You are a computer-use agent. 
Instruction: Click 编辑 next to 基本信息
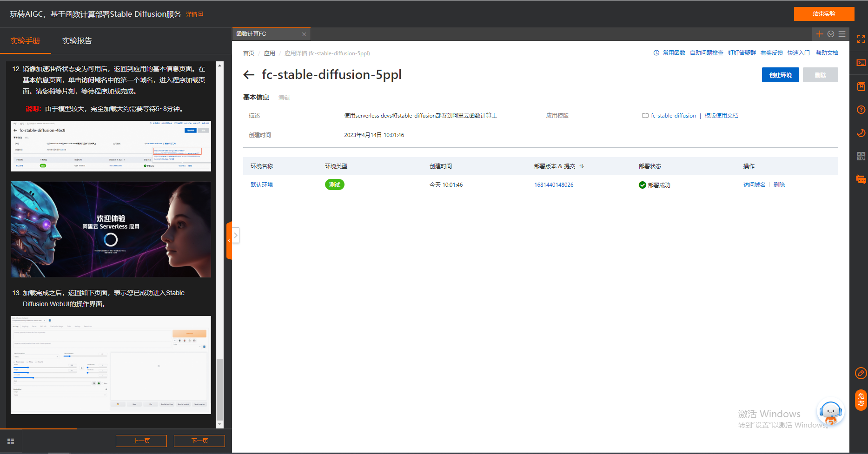(x=284, y=98)
